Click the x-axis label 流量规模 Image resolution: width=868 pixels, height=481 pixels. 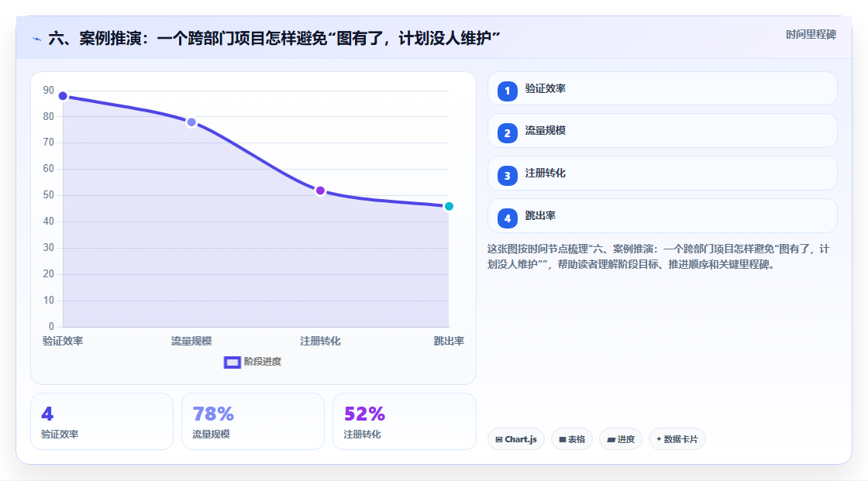[x=191, y=341]
